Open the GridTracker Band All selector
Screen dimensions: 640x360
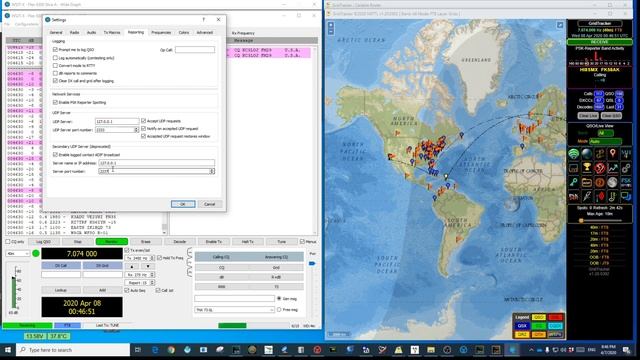tap(606, 133)
